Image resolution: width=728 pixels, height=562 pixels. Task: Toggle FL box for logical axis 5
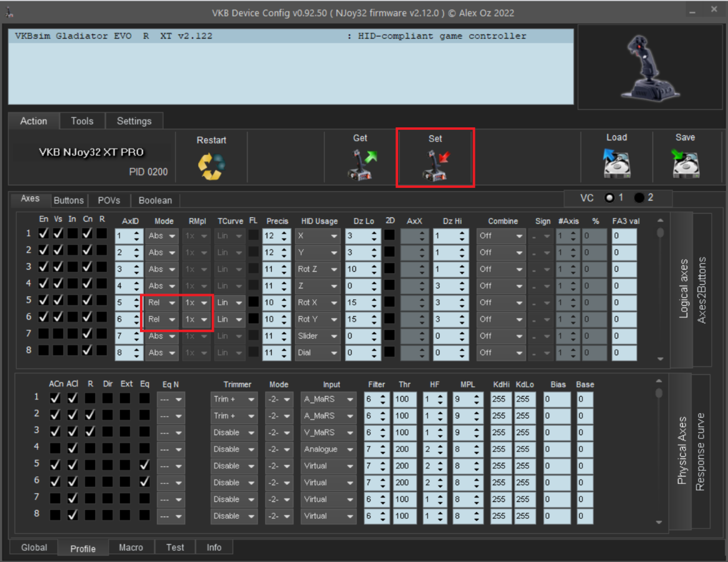click(254, 302)
